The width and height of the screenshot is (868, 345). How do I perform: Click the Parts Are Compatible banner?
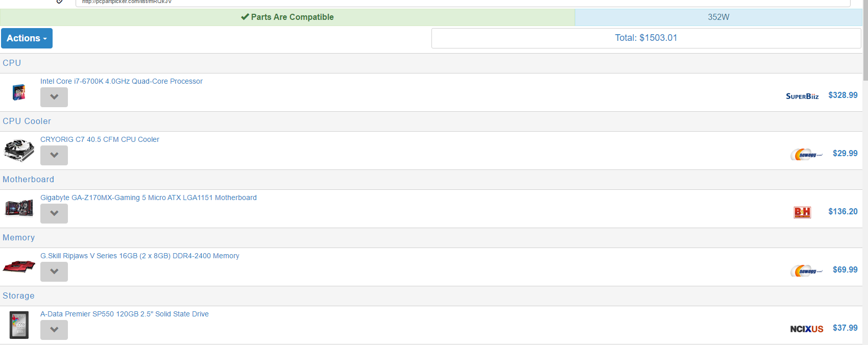pyautogui.click(x=287, y=17)
